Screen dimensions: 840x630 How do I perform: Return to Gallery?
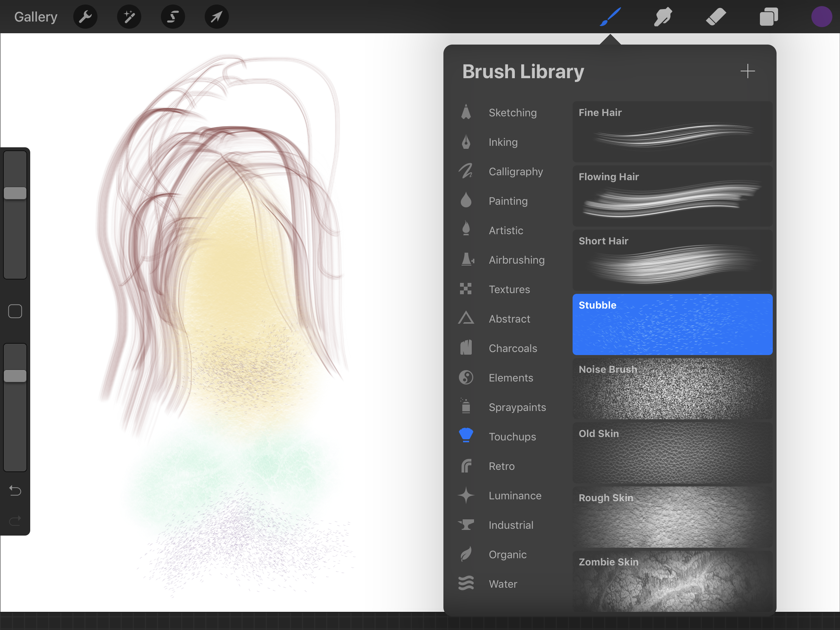point(36,17)
